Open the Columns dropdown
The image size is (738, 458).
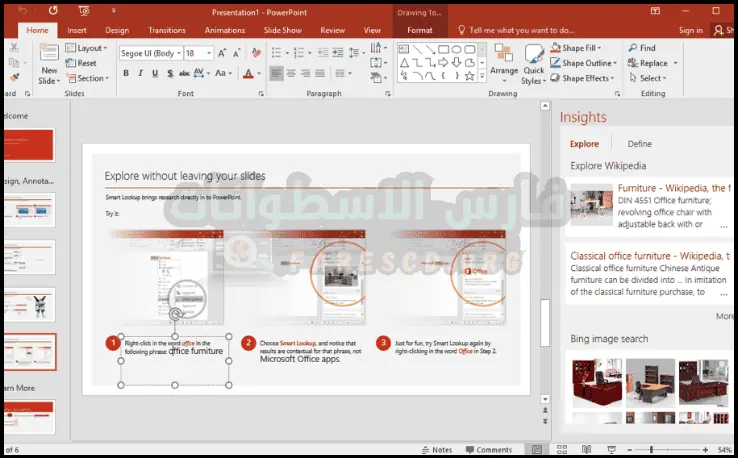point(344,73)
